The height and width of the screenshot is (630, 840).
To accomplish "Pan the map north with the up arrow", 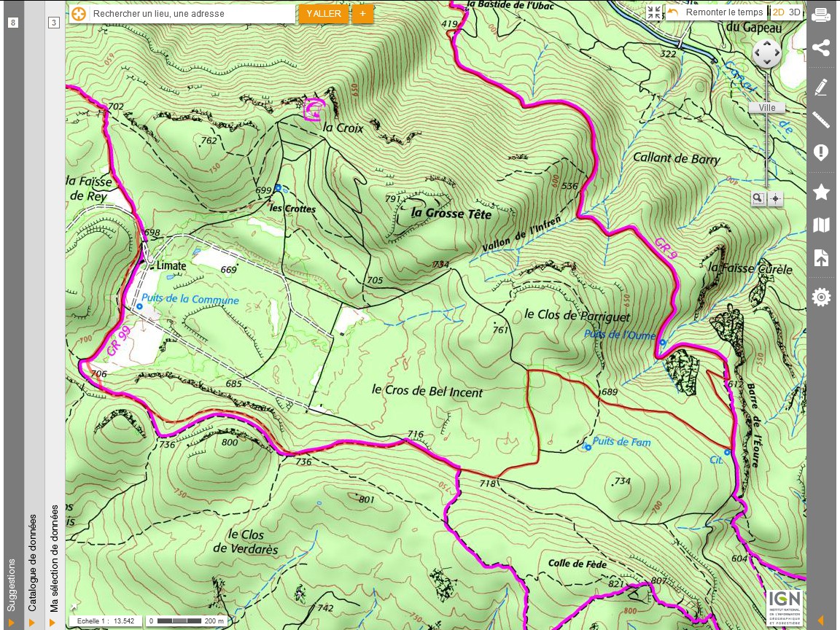I will pos(766,44).
